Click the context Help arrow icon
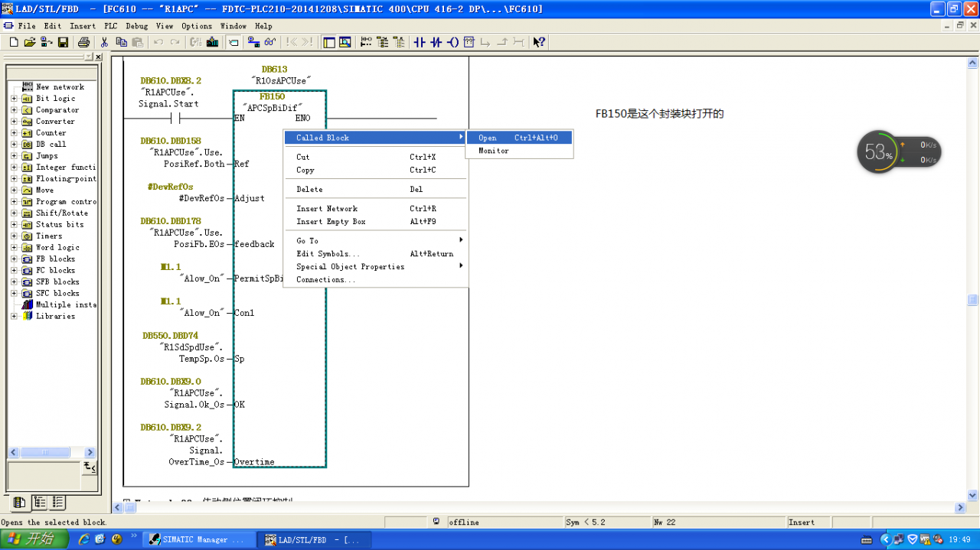980x550 pixels. 539,42
